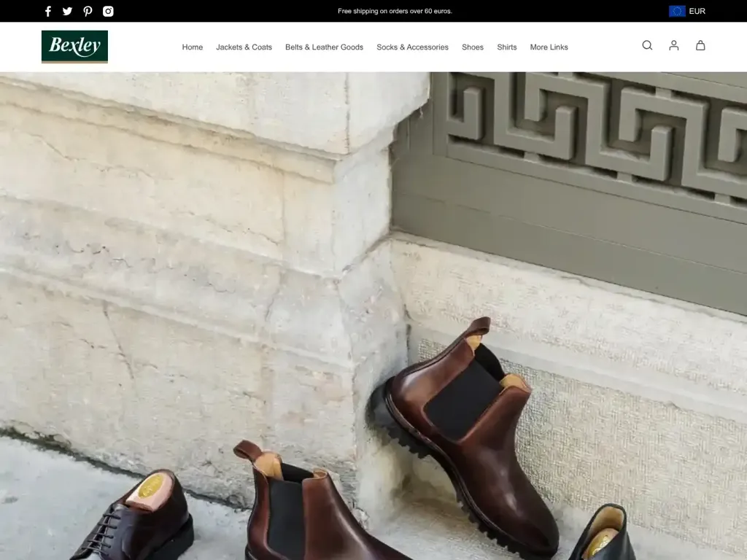Select Socks & Accessories menu item
This screenshot has width=747, height=560.
tap(412, 47)
